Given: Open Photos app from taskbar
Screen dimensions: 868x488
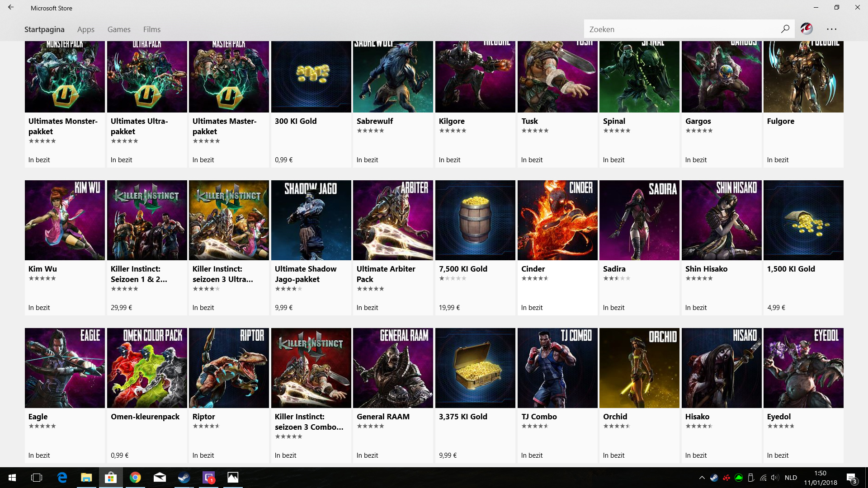Looking at the screenshot, I should (x=233, y=478).
